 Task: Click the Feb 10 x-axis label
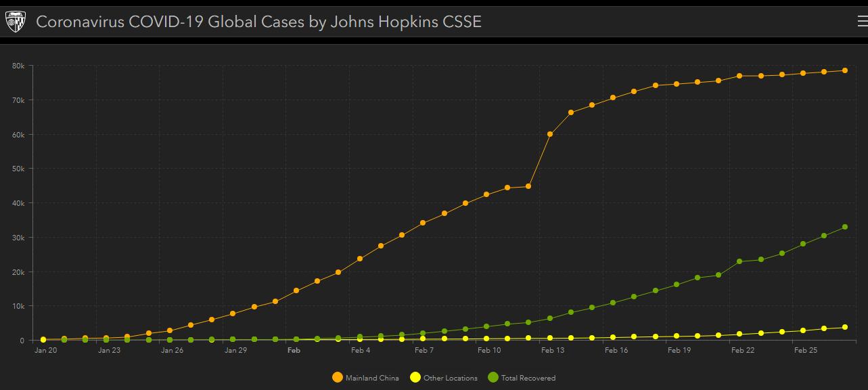click(489, 351)
